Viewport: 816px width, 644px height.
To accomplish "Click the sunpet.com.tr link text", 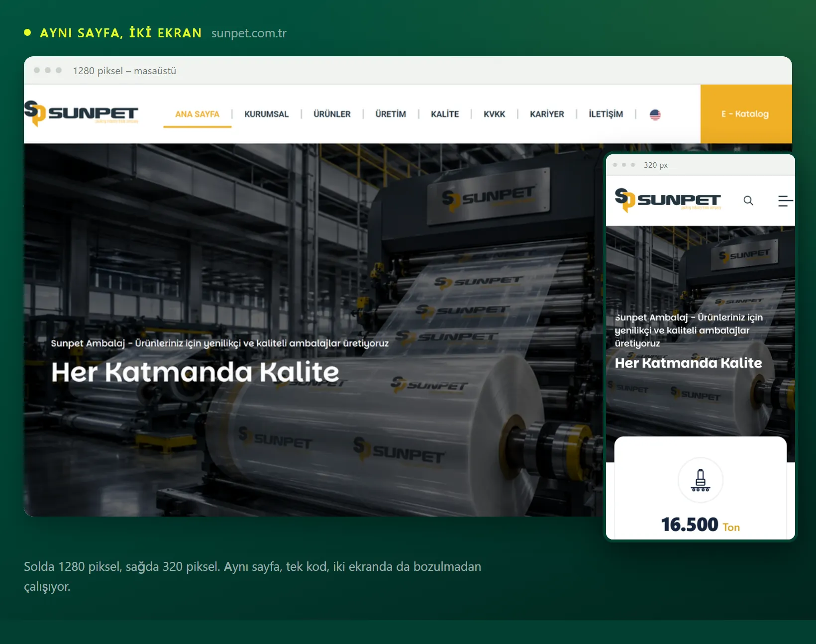I will (249, 33).
